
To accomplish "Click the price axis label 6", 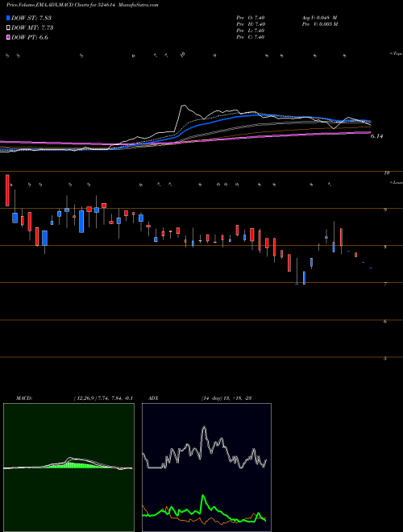I will (x=385, y=322).
